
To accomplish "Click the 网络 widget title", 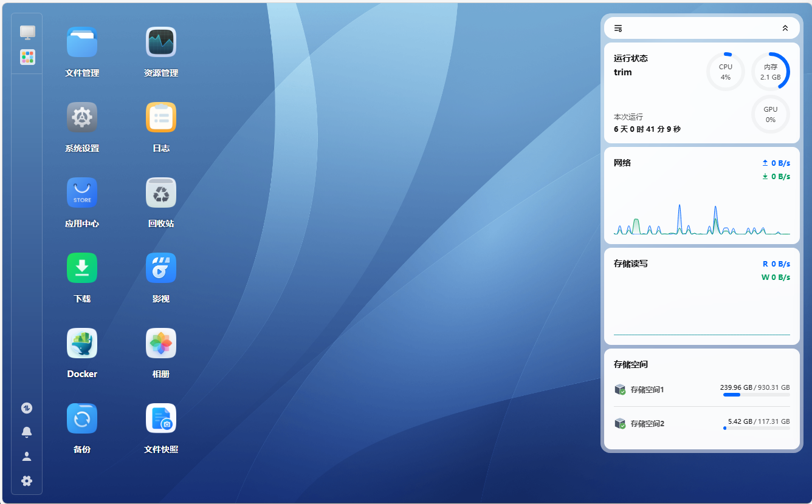I will 622,163.
